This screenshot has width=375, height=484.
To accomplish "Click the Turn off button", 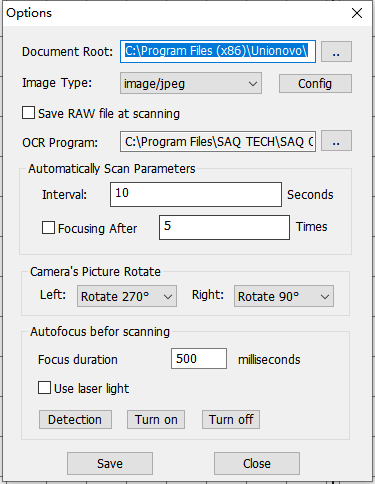I will 231,419.
